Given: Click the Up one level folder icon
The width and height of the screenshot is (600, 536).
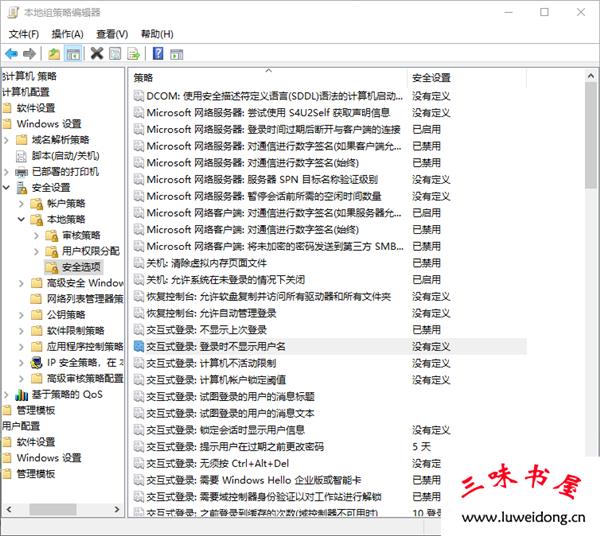Looking at the screenshot, I should (54, 54).
